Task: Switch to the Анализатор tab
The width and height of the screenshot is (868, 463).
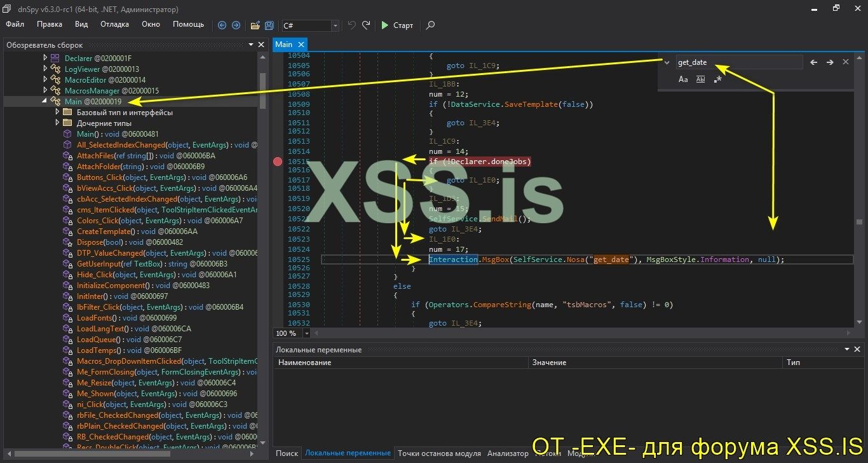Action: click(x=508, y=453)
